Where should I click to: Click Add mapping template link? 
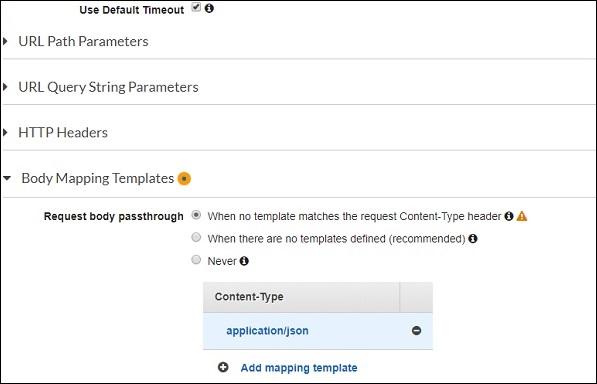[x=299, y=368]
